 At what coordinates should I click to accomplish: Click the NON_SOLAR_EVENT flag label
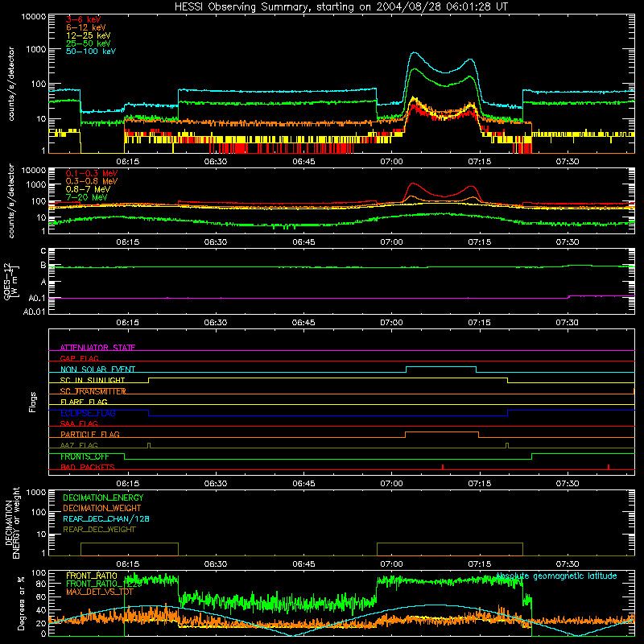(97, 369)
